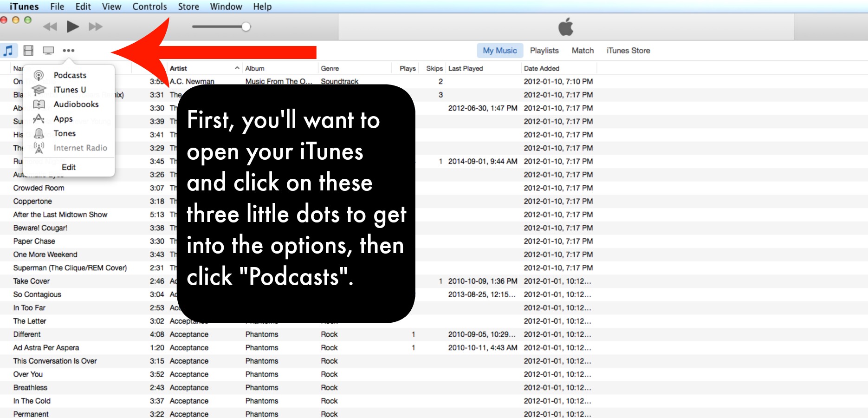Screen dimensions: 868x418
Task: Sort by the Skips column header
Action: (x=433, y=68)
